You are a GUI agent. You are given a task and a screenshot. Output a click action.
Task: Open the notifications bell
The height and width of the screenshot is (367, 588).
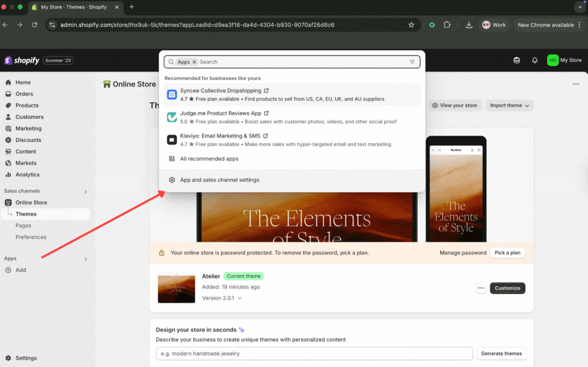coord(534,61)
